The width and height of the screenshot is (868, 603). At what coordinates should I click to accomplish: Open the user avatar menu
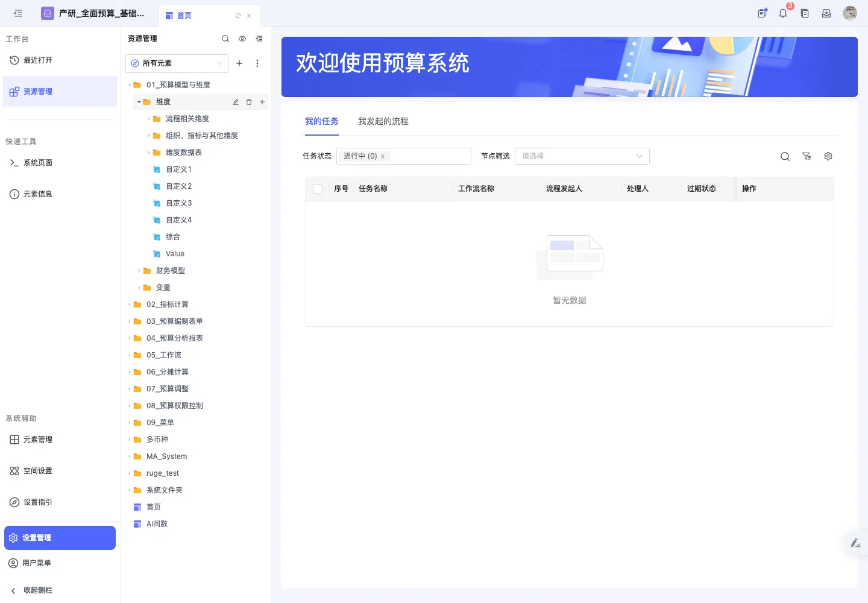[850, 13]
